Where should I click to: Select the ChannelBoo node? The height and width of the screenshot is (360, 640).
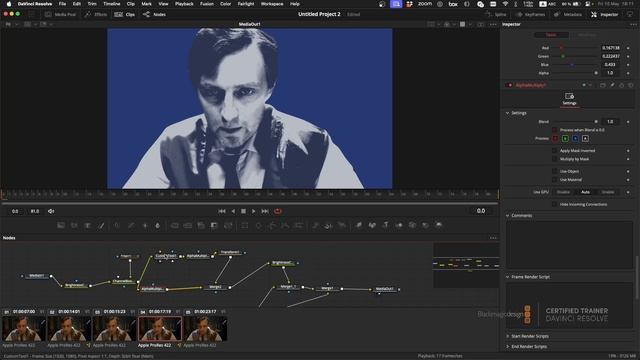[x=124, y=281]
